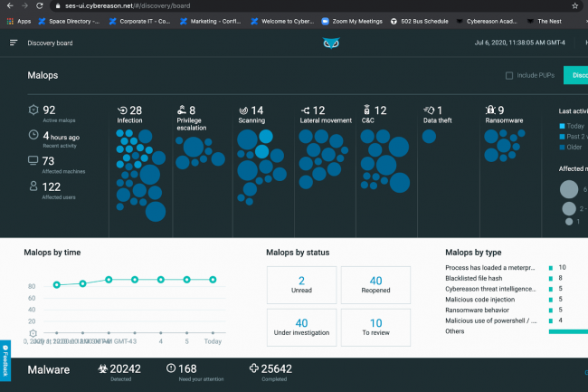The height and width of the screenshot is (392, 588).
Task: Click the Today legend color swatch
Action: coord(562,126)
